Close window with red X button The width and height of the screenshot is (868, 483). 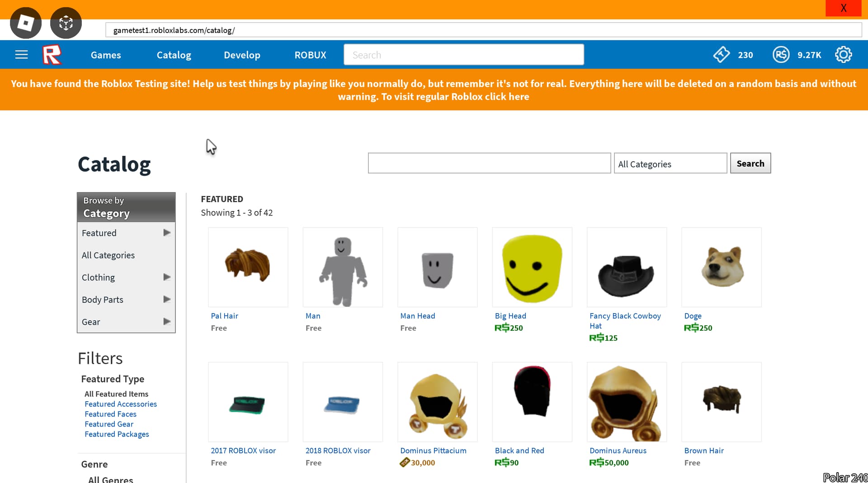843,8
